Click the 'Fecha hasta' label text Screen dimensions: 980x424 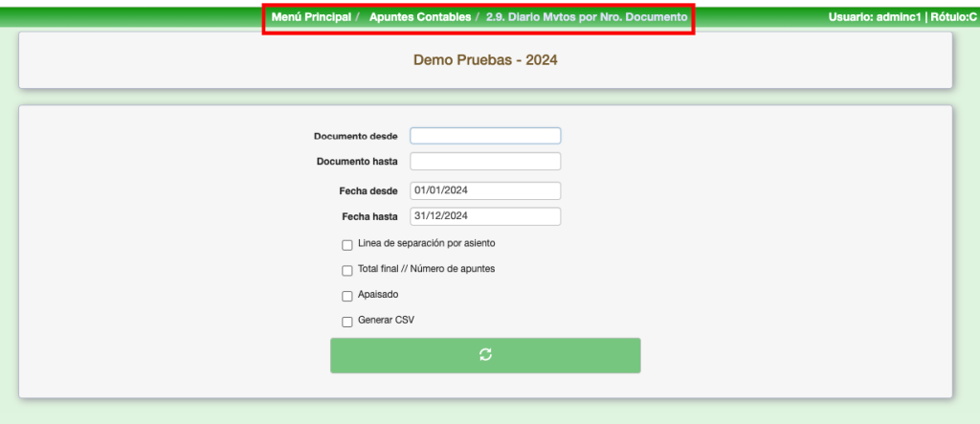(x=369, y=217)
